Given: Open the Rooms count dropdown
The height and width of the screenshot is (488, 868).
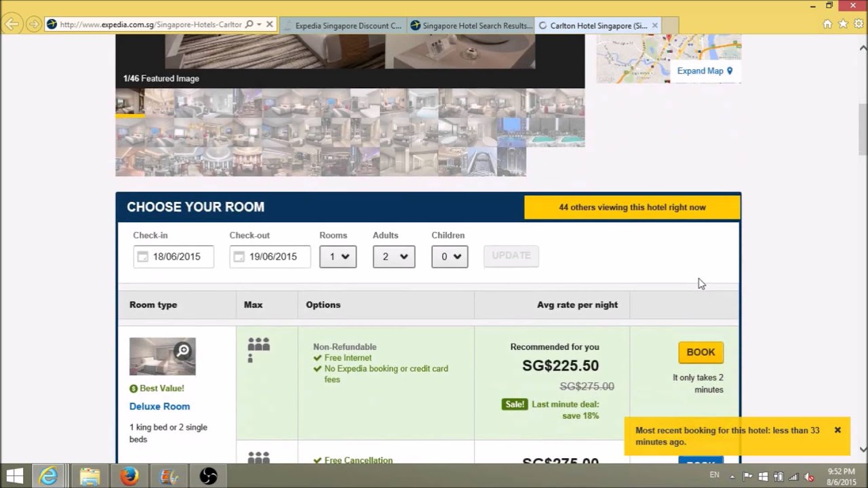Looking at the screenshot, I should click(338, 257).
